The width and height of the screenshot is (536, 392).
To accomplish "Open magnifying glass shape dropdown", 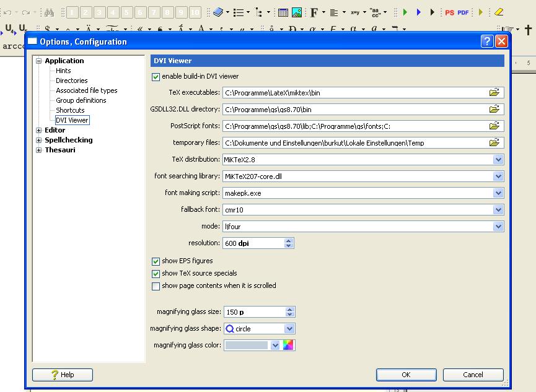I will point(289,329).
